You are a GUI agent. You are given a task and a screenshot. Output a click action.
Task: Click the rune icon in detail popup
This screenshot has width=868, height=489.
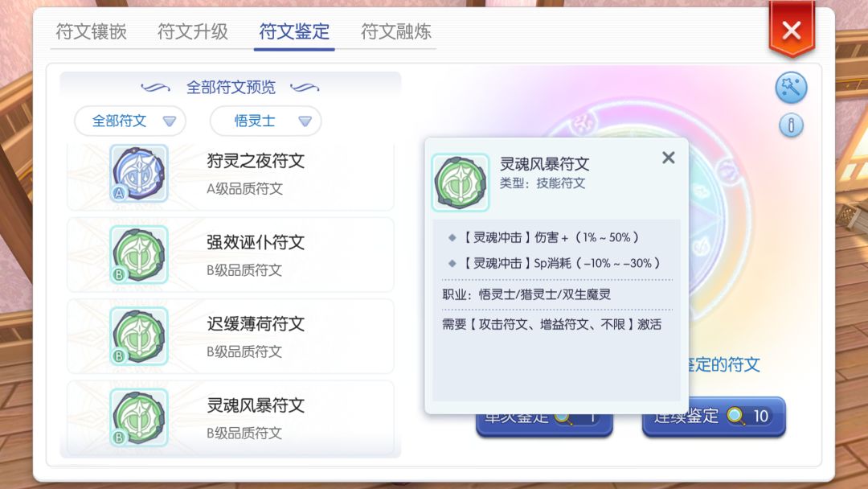point(461,183)
